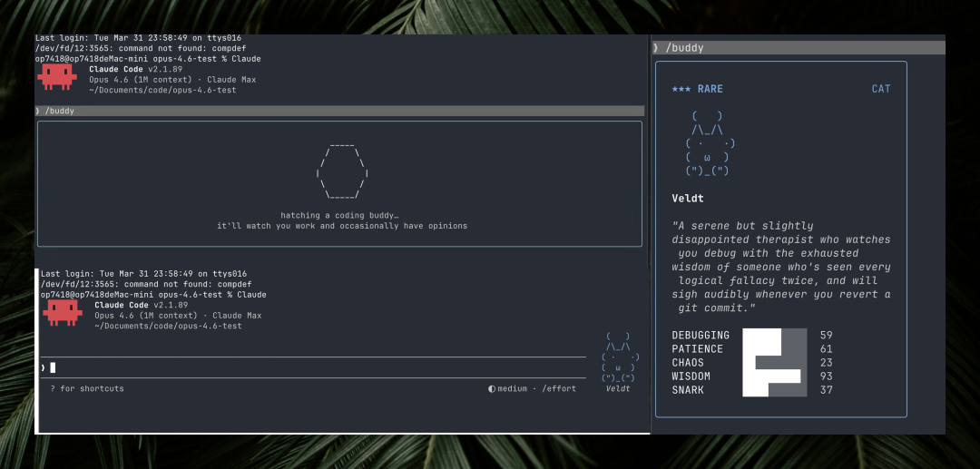Click the '? for shortcuts' hint

pyautogui.click(x=87, y=389)
